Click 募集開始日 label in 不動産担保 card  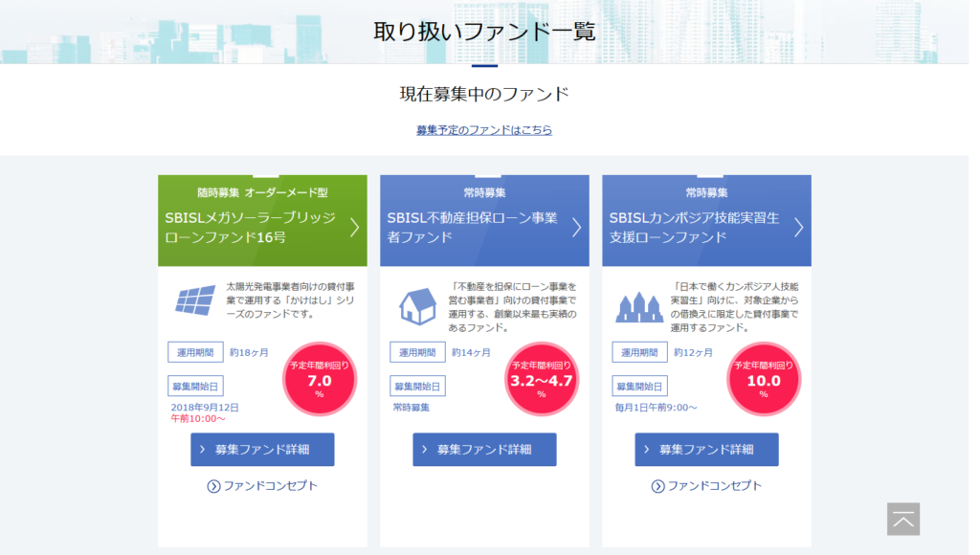[x=417, y=386]
